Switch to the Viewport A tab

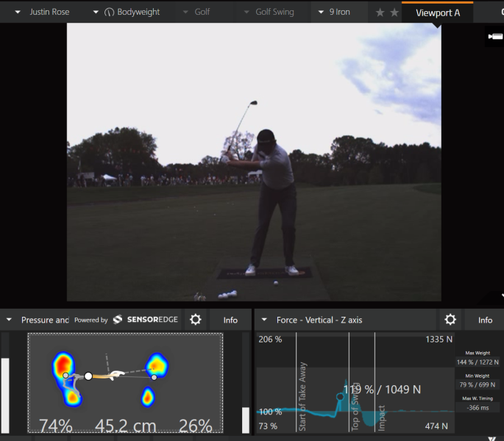438,12
